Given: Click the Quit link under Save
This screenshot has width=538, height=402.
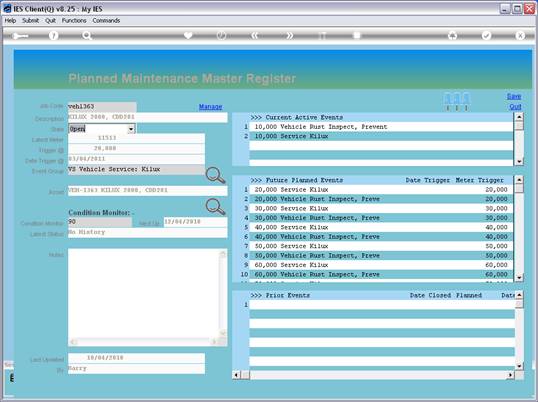Looking at the screenshot, I should (x=515, y=107).
